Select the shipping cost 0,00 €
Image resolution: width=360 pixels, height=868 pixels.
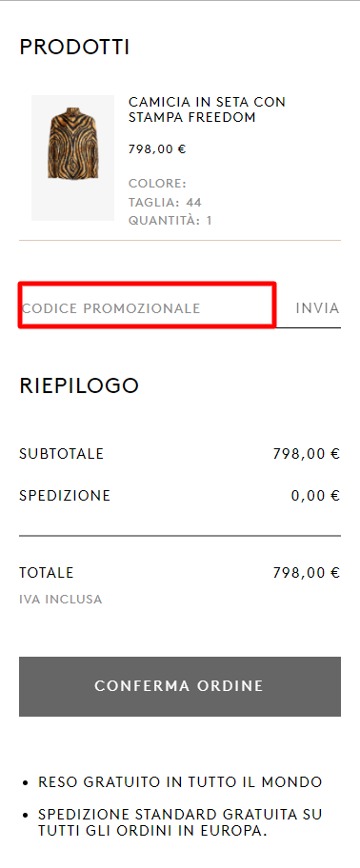[x=315, y=496]
